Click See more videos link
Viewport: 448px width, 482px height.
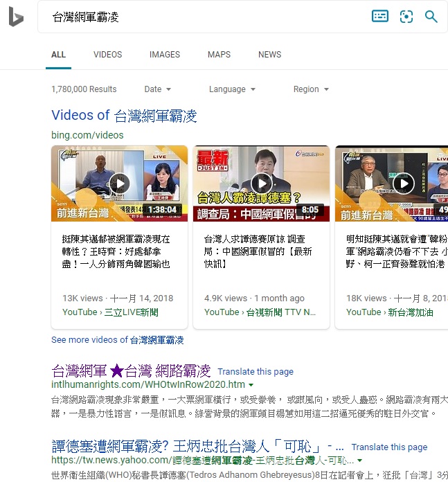118,340
